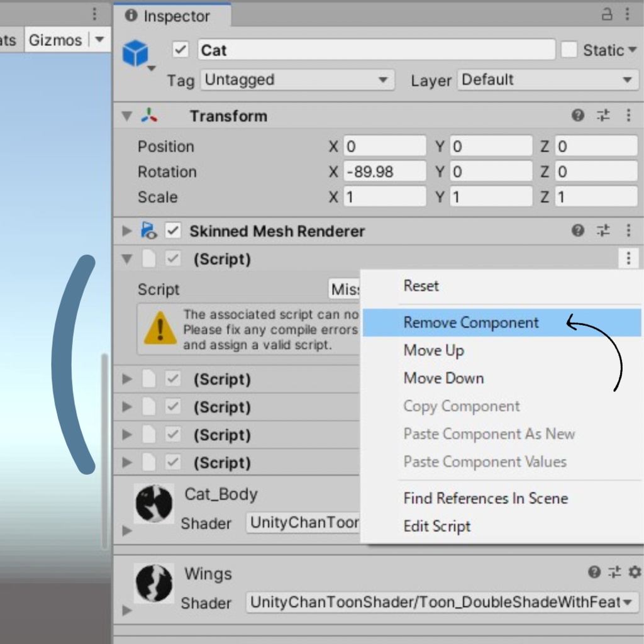Viewport: 644px width, 644px height.
Task: Open the Transform help icon
Action: click(578, 116)
